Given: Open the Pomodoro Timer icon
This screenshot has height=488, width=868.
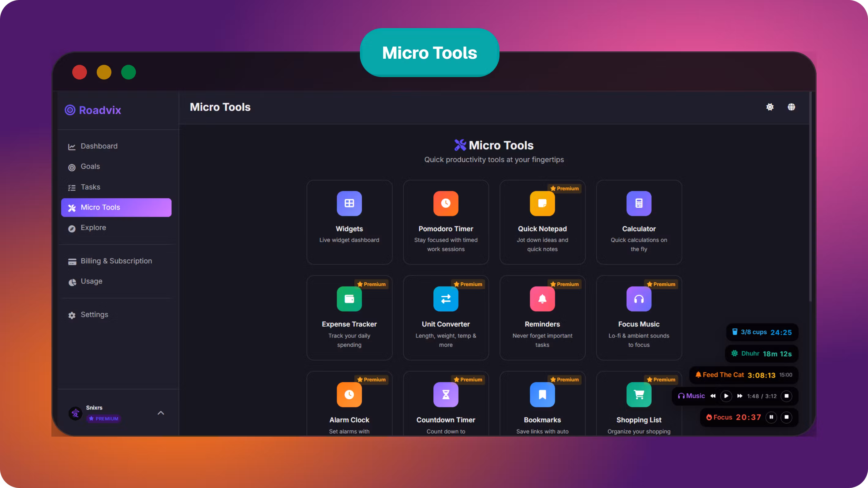Looking at the screenshot, I should (446, 203).
